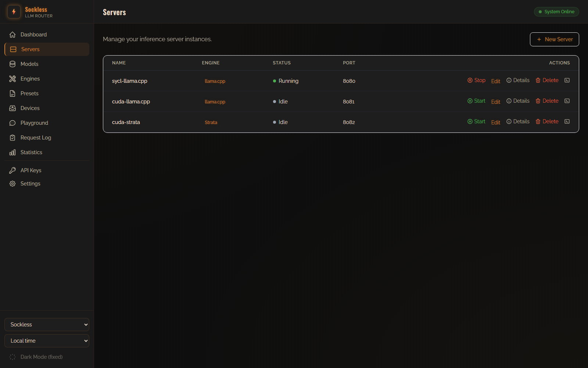
Task: Start the cuda-strata server
Action: pos(476,121)
